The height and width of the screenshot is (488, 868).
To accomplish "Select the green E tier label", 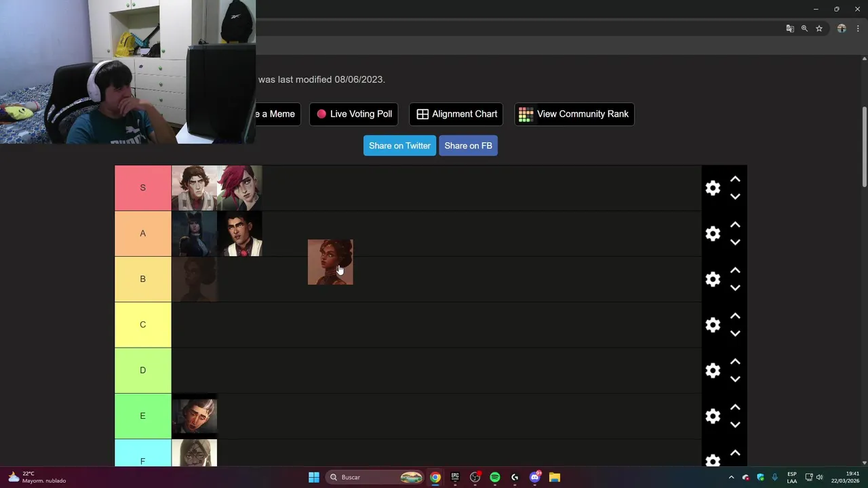I will tap(142, 415).
